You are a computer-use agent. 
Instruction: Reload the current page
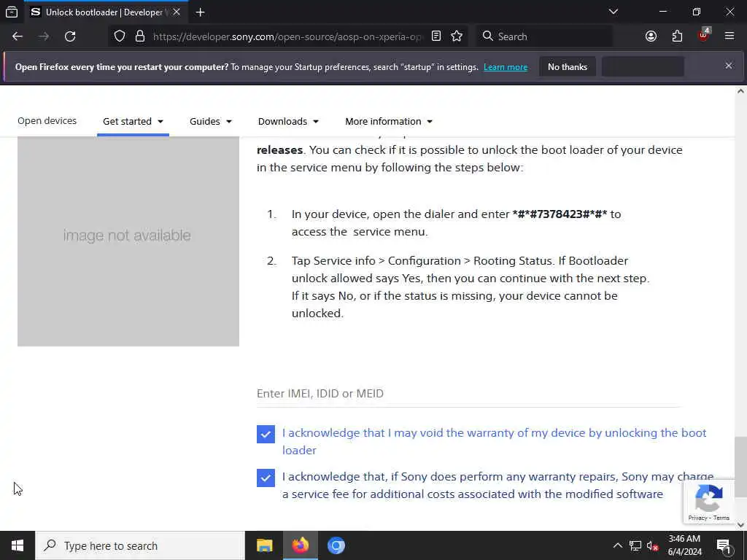click(x=70, y=36)
